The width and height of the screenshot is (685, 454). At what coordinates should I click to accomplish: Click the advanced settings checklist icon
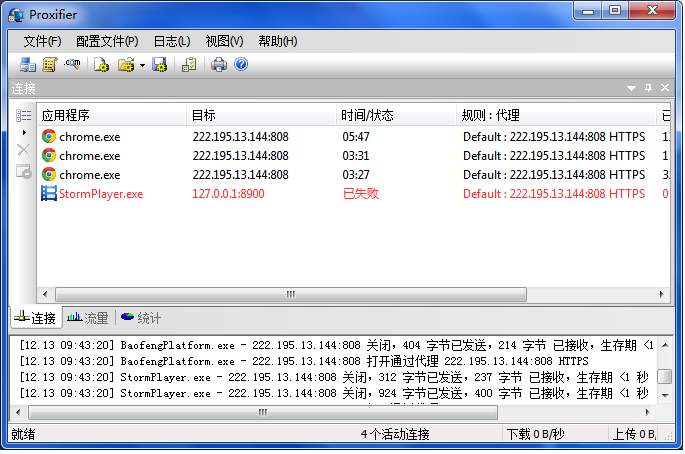(x=189, y=65)
